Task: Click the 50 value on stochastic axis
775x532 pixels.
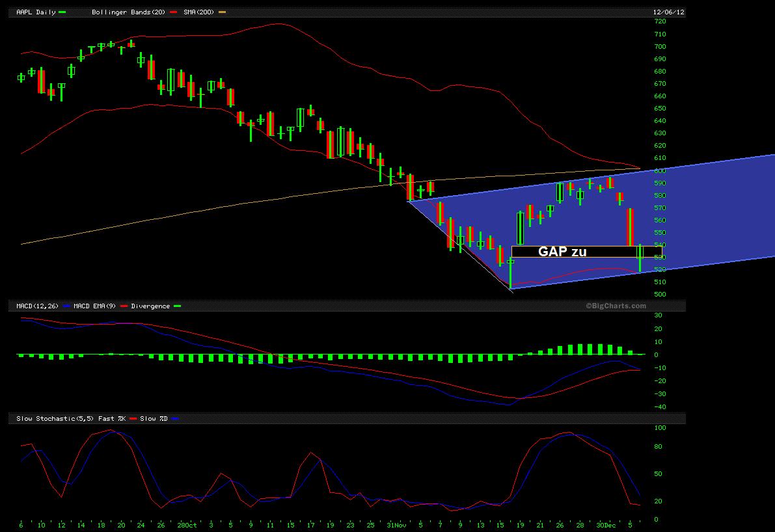Action: click(658, 473)
